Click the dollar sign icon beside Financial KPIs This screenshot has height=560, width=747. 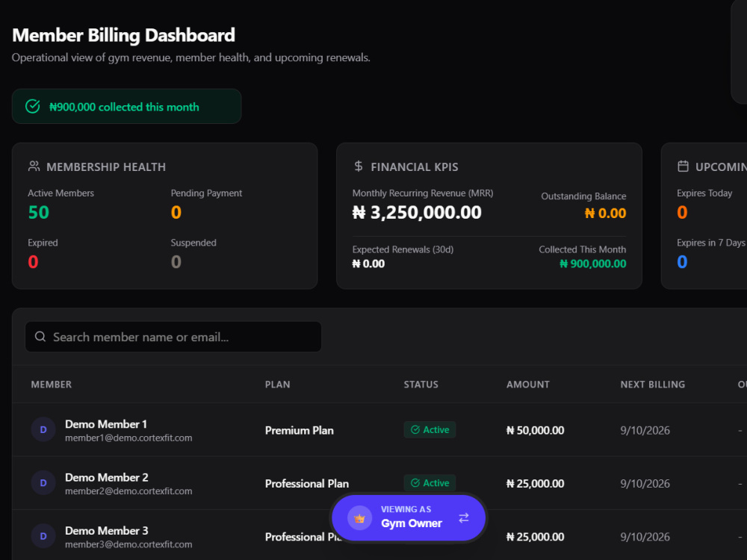[x=359, y=167]
